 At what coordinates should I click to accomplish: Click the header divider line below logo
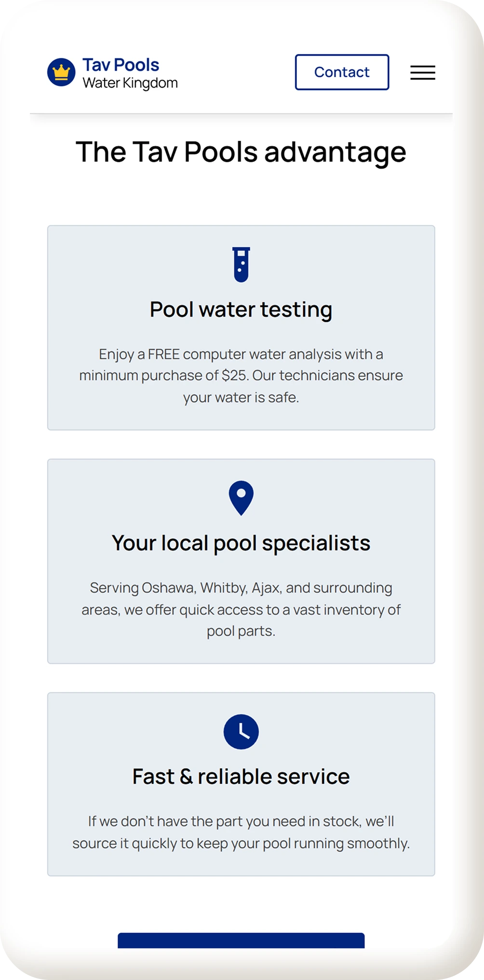point(241,114)
